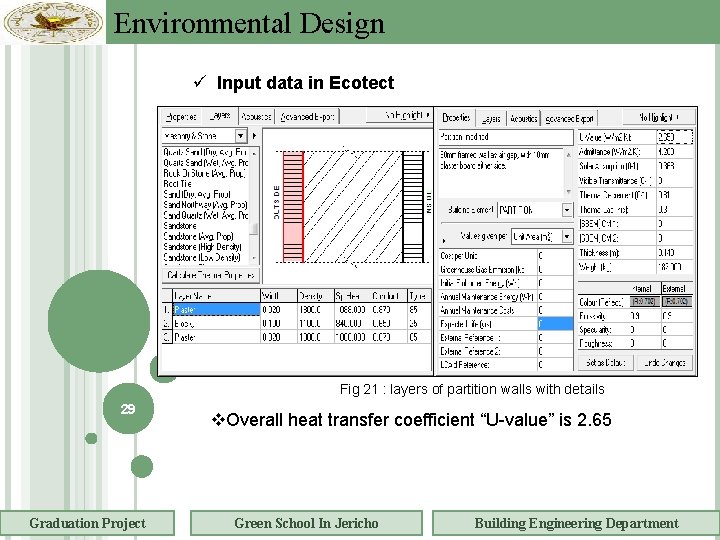Select the Layers tab in left panel
Screen dimensions: 720x540
click(219, 116)
